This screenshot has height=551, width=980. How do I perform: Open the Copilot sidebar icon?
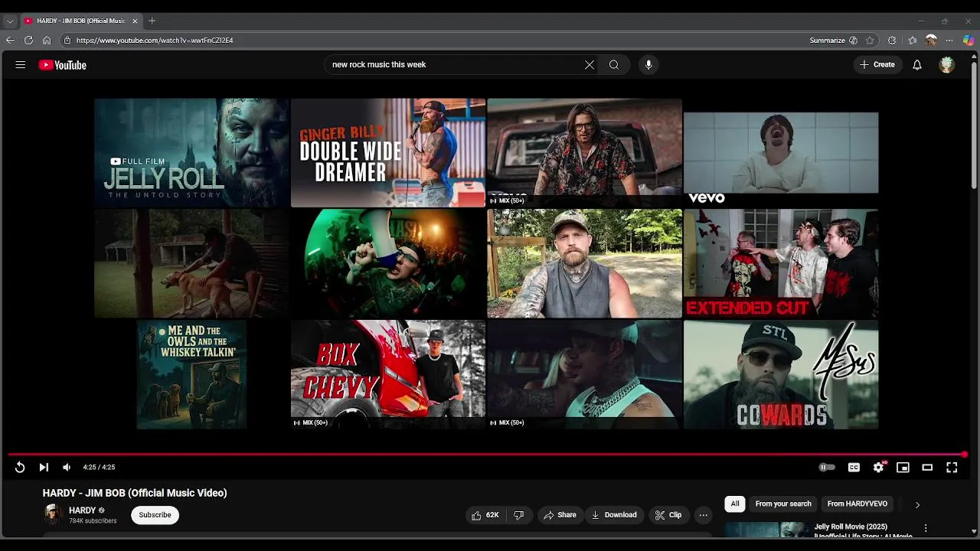pyautogui.click(x=969, y=41)
